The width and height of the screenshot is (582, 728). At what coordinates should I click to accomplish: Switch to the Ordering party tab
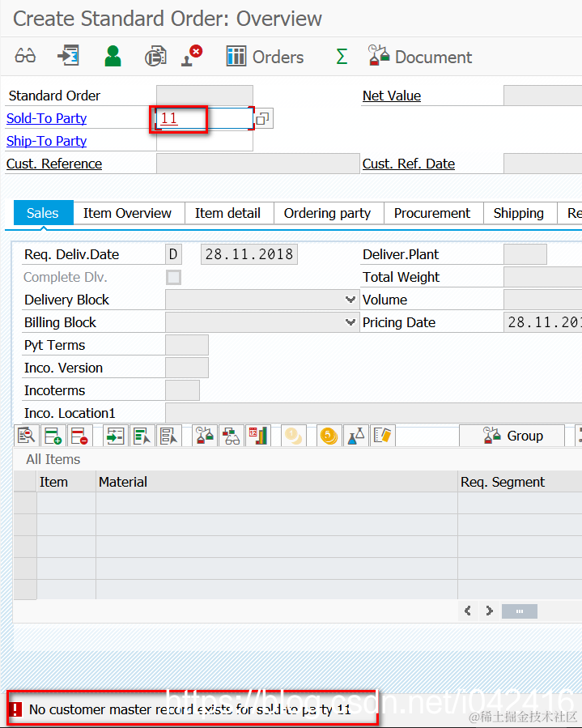click(x=327, y=213)
